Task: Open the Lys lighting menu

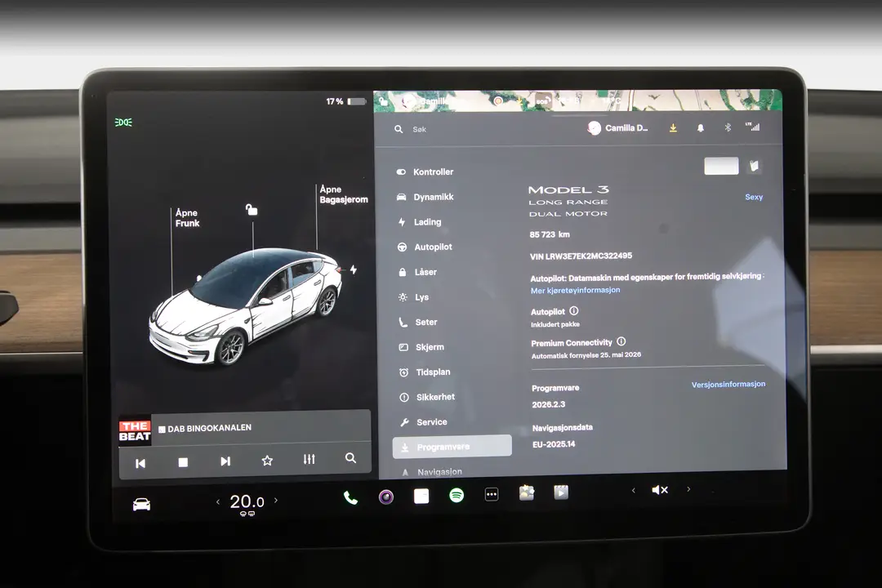Action: (413, 297)
